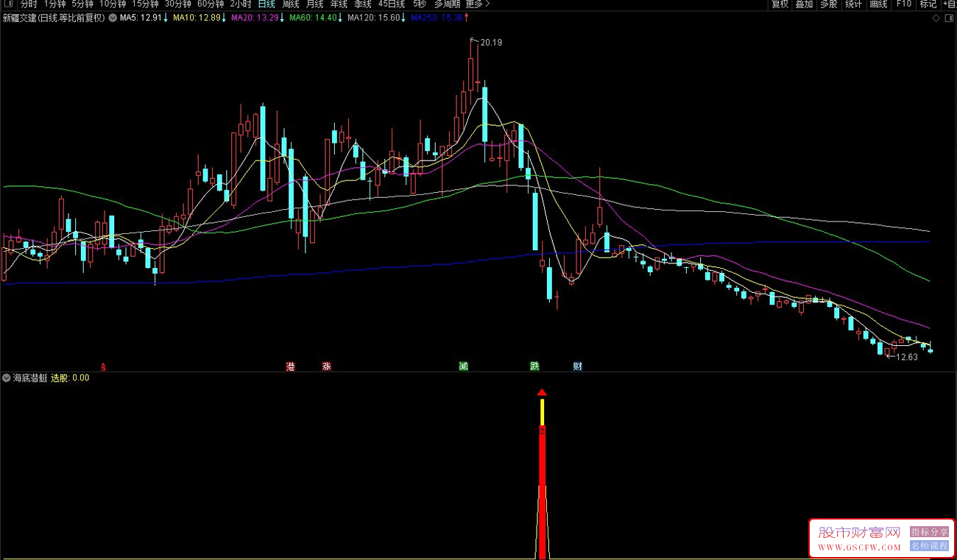This screenshot has width=957, height=560.
Task: Expand the 海底潜艇 indicator dropdown arrow
Action: [7, 378]
